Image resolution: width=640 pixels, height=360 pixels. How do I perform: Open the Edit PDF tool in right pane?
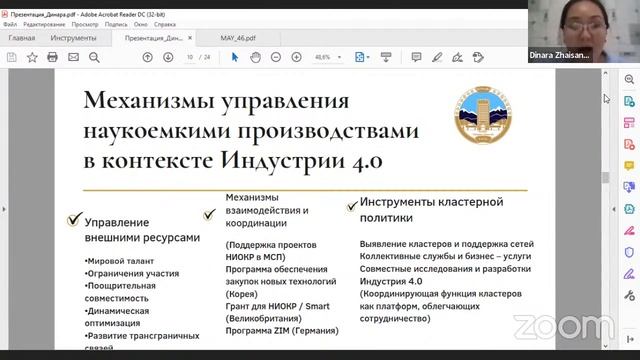tap(629, 122)
